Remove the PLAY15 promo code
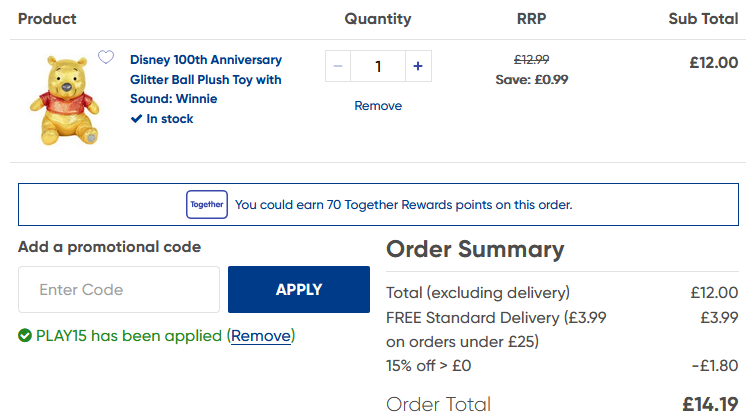Image resolution: width=753 pixels, height=416 pixels. coord(261,336)
